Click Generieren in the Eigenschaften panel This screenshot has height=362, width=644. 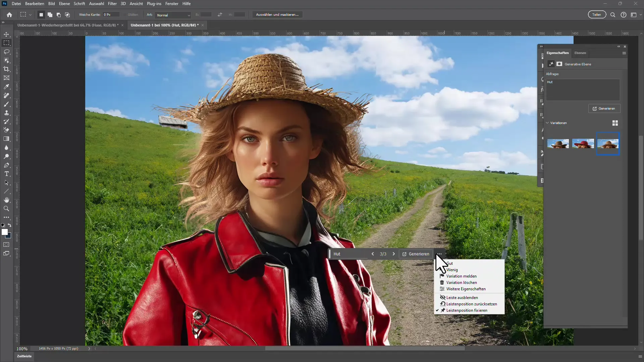[x=604, y=109]
